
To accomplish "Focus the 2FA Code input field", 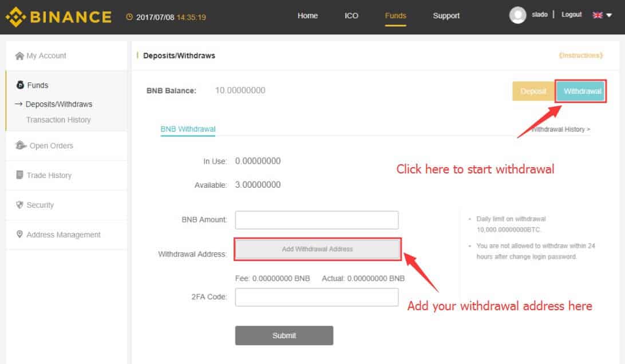I will point(317,297).
